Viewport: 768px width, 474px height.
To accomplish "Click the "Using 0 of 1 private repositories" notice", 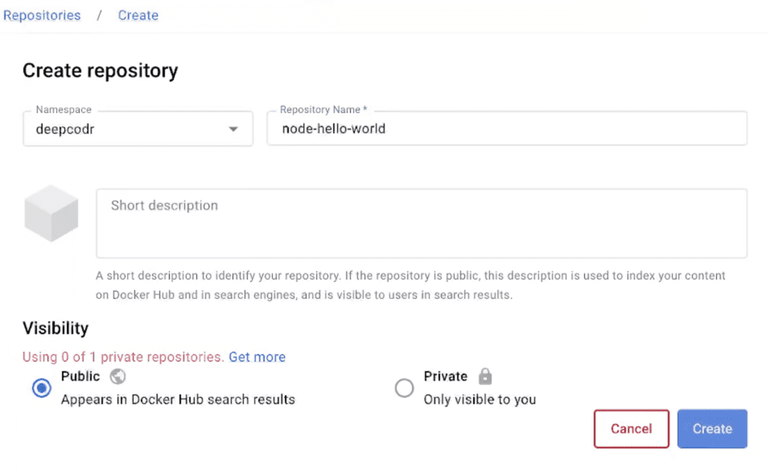I will point(123,357).
